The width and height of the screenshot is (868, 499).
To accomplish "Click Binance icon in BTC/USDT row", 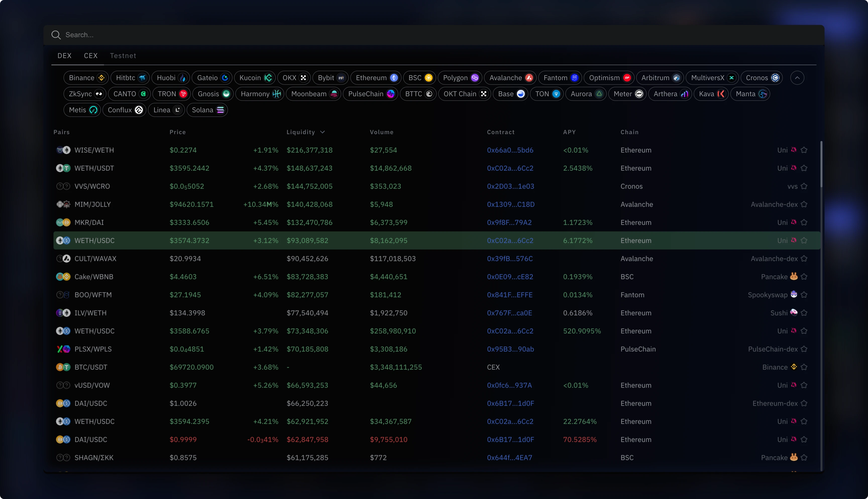I will [x=794, y=367].
